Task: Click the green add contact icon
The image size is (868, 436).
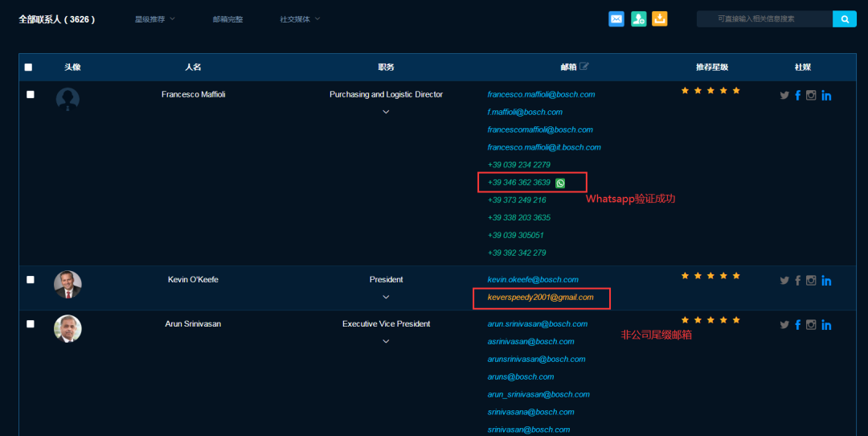Action: click(638, 19)
